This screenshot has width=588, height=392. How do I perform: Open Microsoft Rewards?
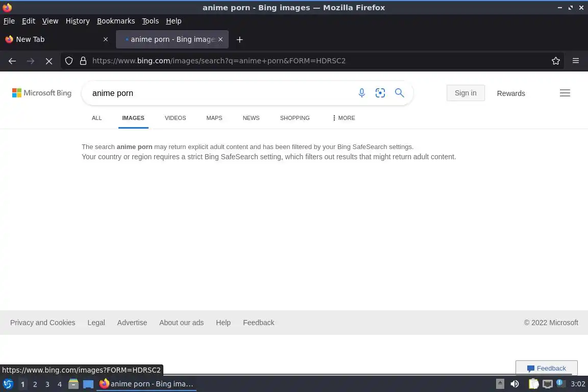point(511,93)
